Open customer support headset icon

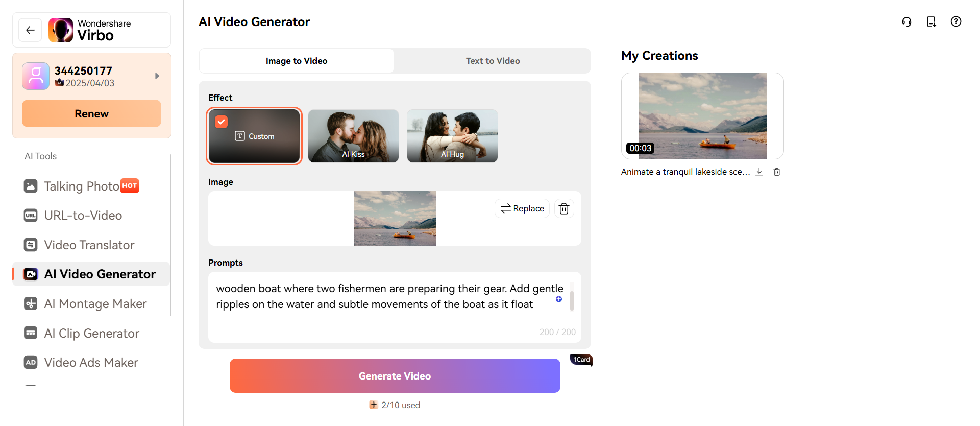click(x=906, y=22)
